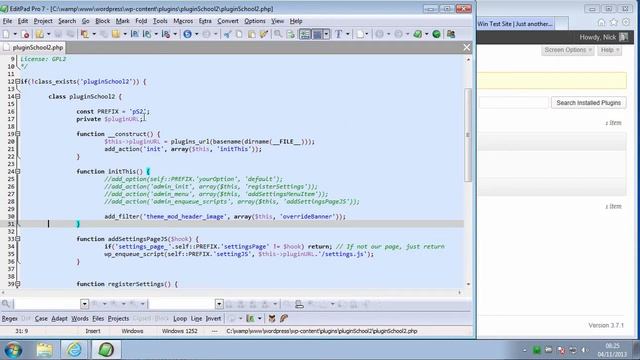Viewport: 640px width, 360px height.
Task: Toggle the Regex search option
Action: 10,318
